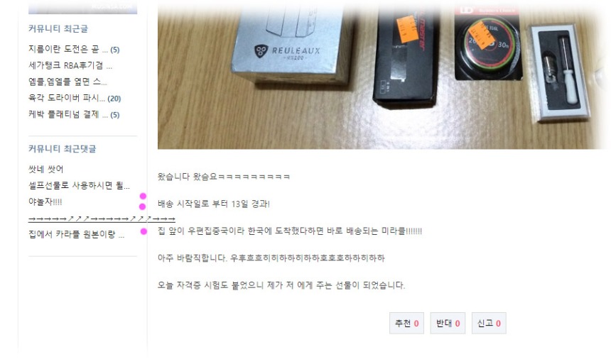Image resolution: width=611 pixels, height=364 pixels.
Task: Select the 커뮤니티 최근글 section heading
Action: [x=58, y=29]
